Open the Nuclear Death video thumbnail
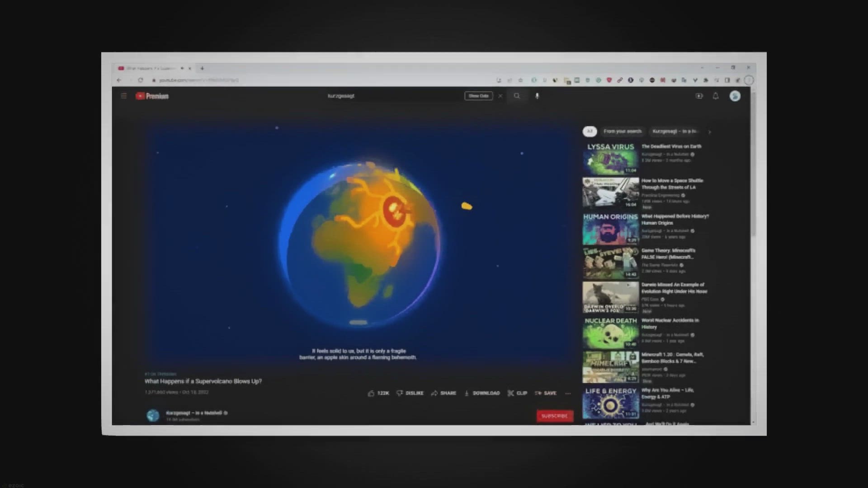The image size is (868, 488). [x=611, y=332]
